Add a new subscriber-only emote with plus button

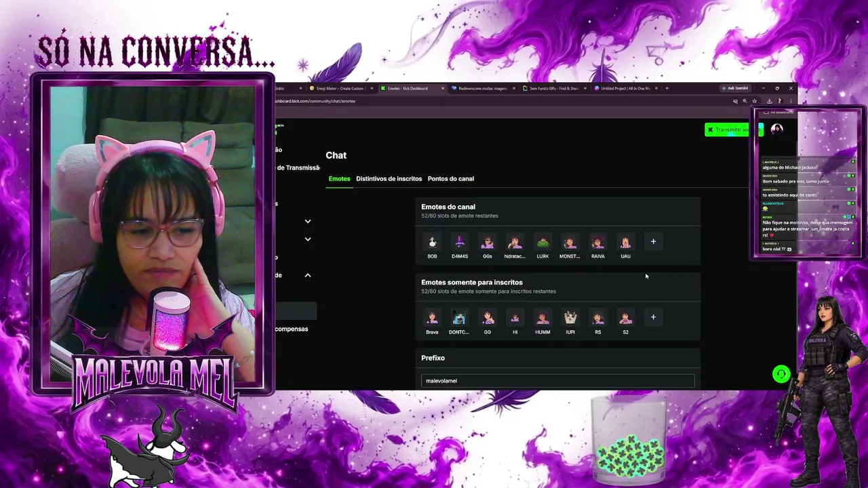click(653, 317)
